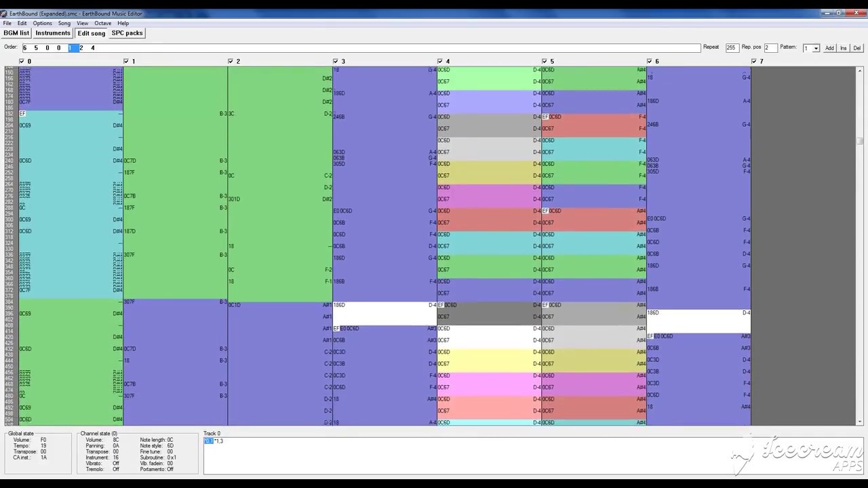Viewport: 868px width, 488px height.
Task: Click the 187D command in channel 1
Action: coord(130,231)
